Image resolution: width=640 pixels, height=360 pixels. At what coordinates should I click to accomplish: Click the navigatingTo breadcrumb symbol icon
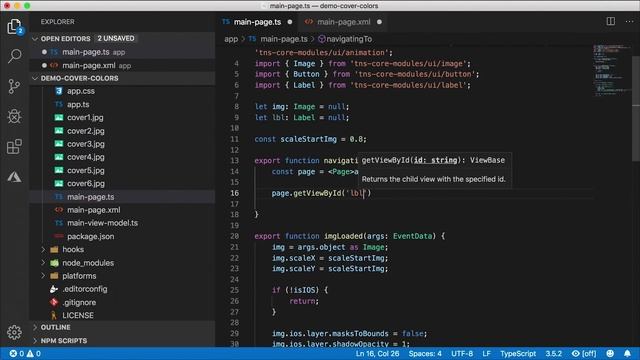click(x=322, y=39)
